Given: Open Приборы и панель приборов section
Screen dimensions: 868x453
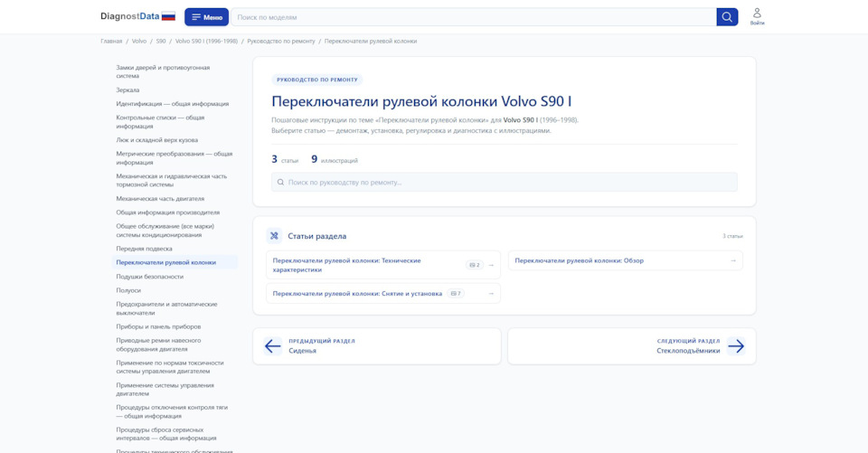Looking at the screenshot, I should pos(175,326).
